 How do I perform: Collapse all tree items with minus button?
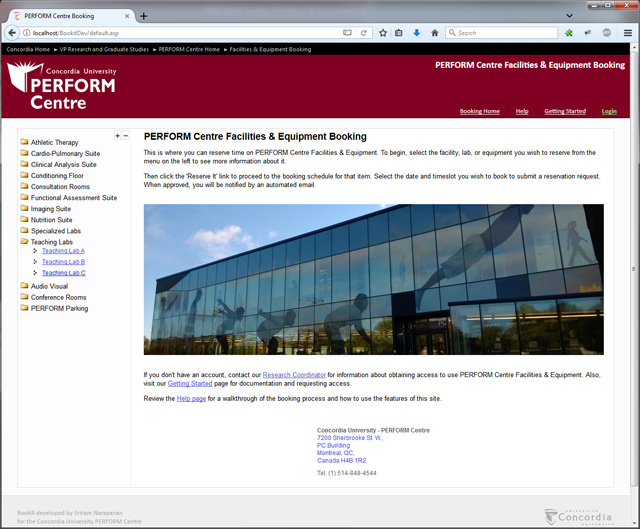pos(126,136)
